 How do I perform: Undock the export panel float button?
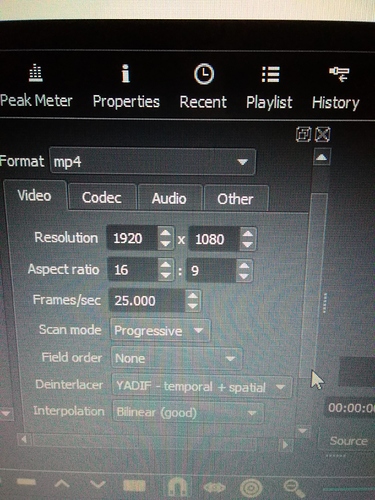(x=303, y=134)
